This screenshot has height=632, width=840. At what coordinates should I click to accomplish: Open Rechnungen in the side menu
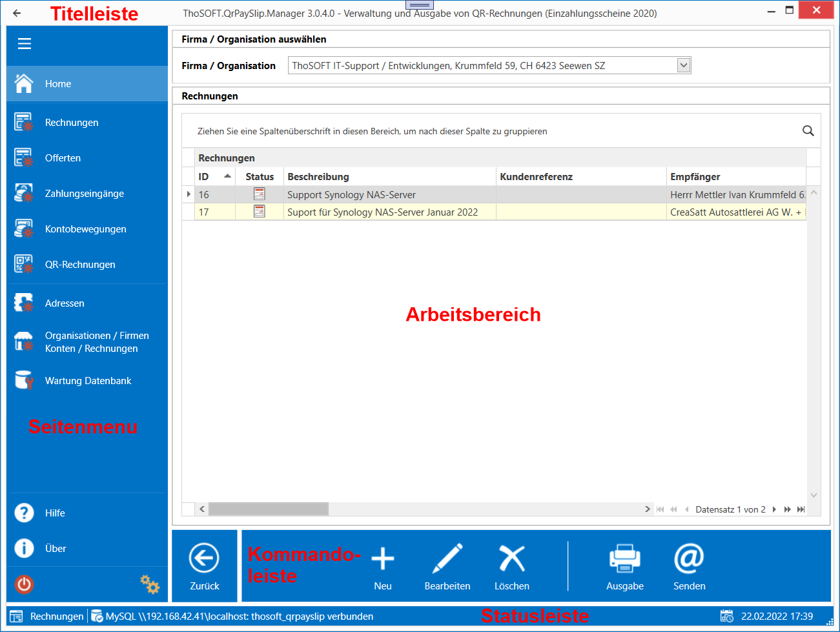click(87, 123)
